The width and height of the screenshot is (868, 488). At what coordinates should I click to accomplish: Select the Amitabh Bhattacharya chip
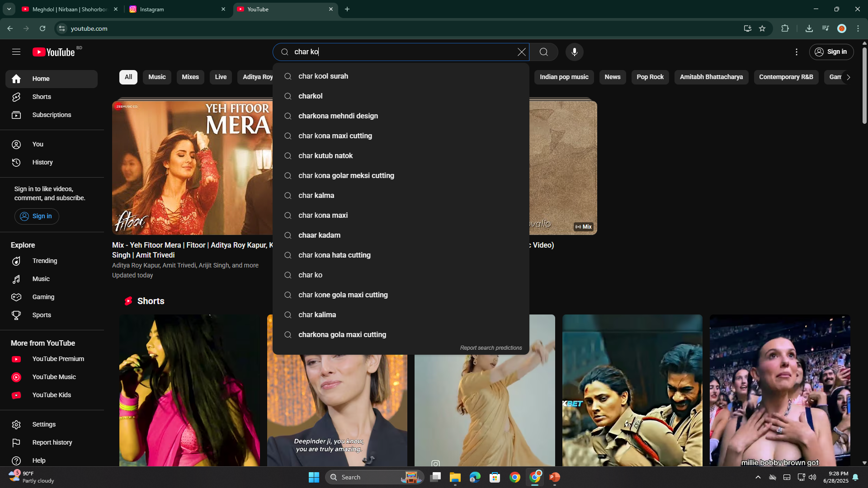711,77
